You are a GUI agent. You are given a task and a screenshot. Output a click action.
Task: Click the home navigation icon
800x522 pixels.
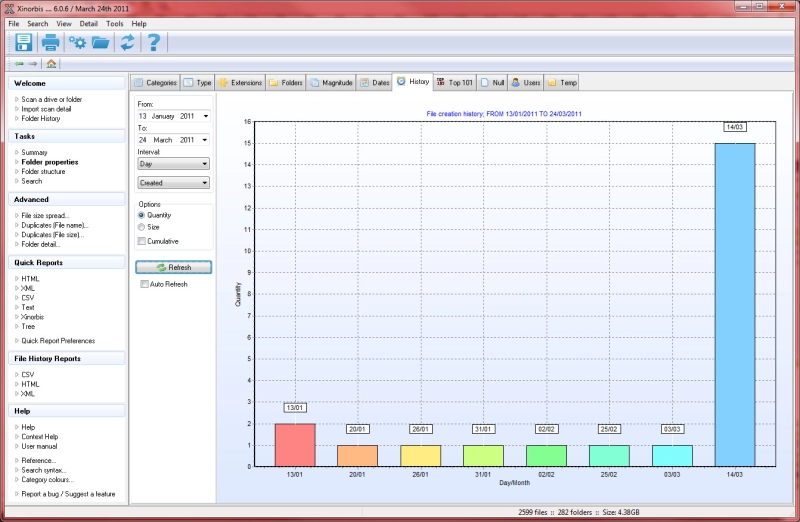51,64
